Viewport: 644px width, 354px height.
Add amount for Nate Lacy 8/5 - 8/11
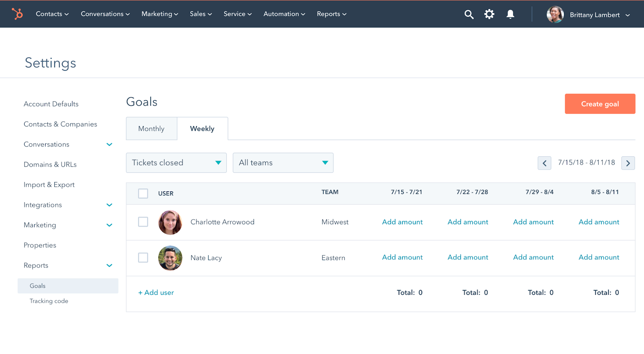[x=599, y=257]
